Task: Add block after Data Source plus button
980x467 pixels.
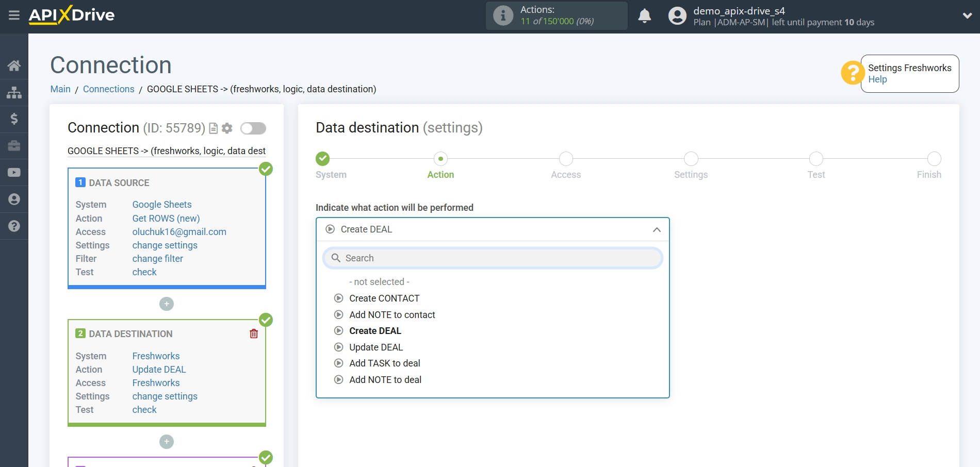Action: [x=167, y=304]
